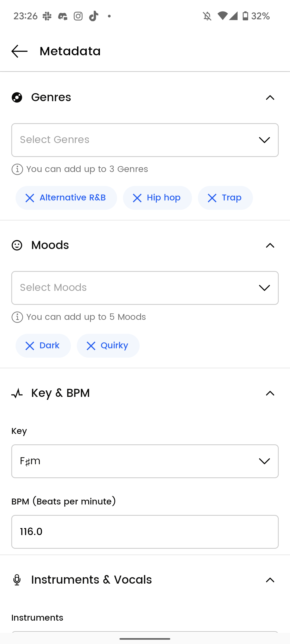Tap the Key & BPM pulse icon
290x644 pixels.
click(17, 393)
